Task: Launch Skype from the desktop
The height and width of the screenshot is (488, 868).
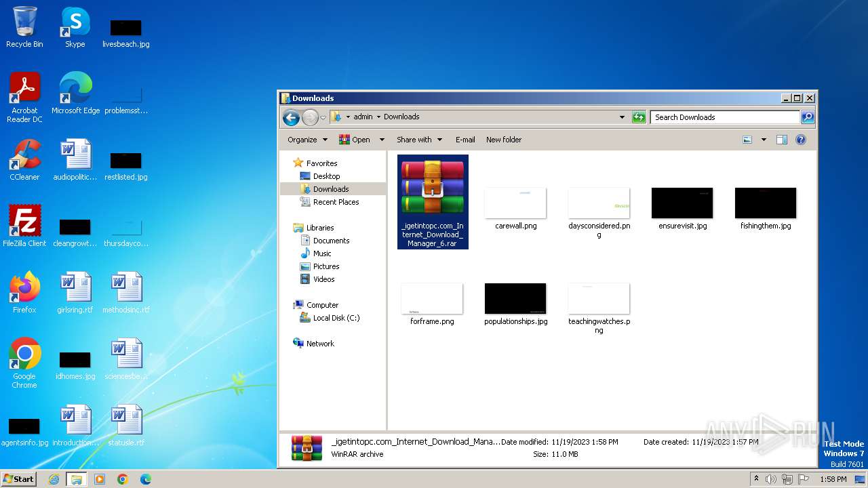Action: 75,27
